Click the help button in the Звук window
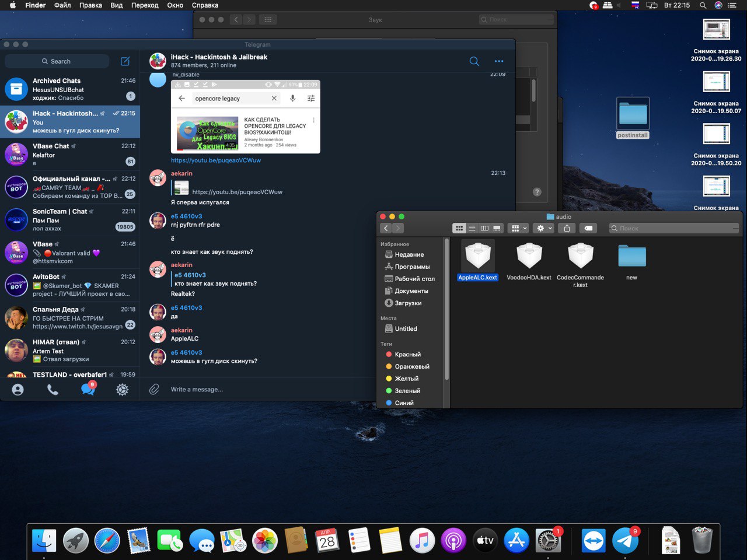Screen dimensions: 747x560 pyautogui.click(x=537, y=192)
